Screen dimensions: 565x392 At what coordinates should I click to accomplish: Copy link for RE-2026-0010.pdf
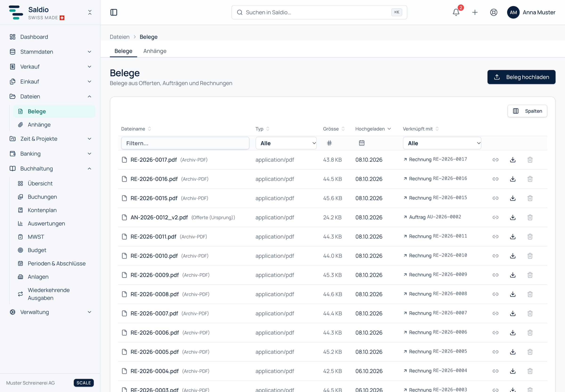tap(496, 256)
